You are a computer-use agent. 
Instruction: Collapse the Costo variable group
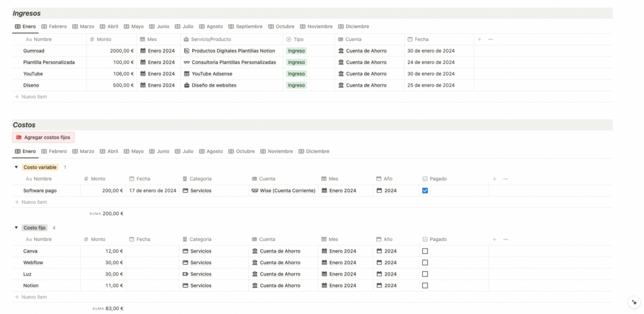17,167
